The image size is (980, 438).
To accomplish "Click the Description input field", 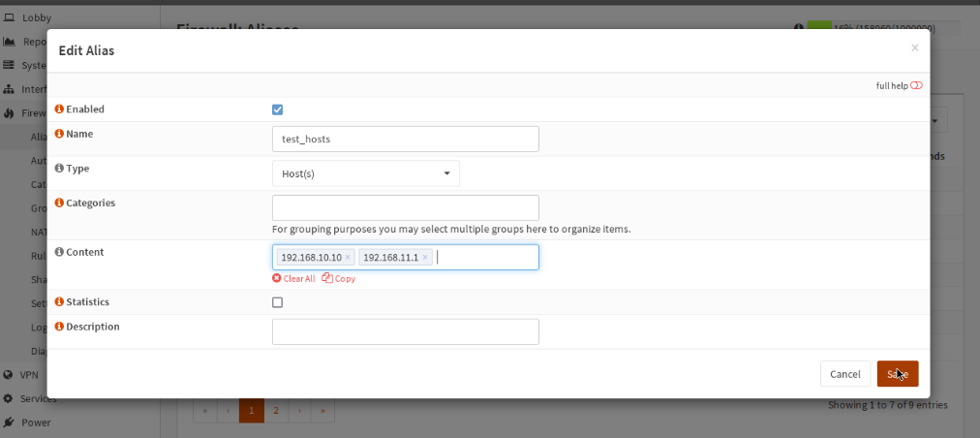I will [x=406, y=331].
